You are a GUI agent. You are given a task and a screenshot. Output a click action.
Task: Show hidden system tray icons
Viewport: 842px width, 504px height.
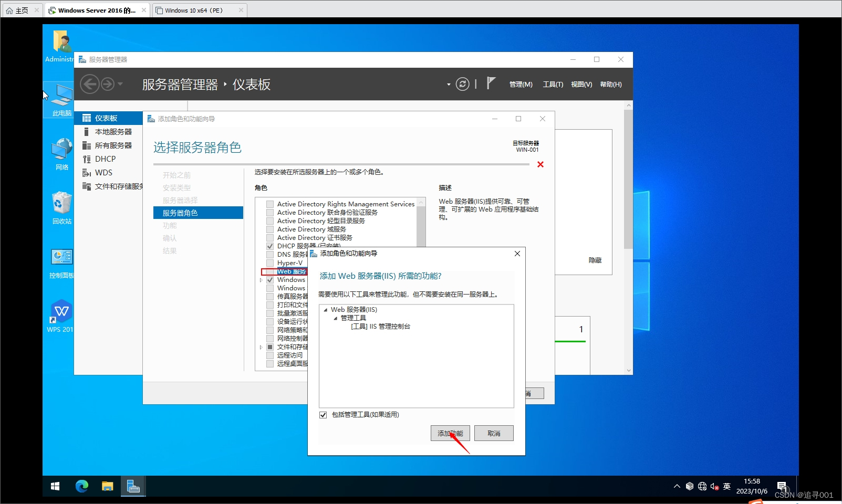click(x=677, y=487)
